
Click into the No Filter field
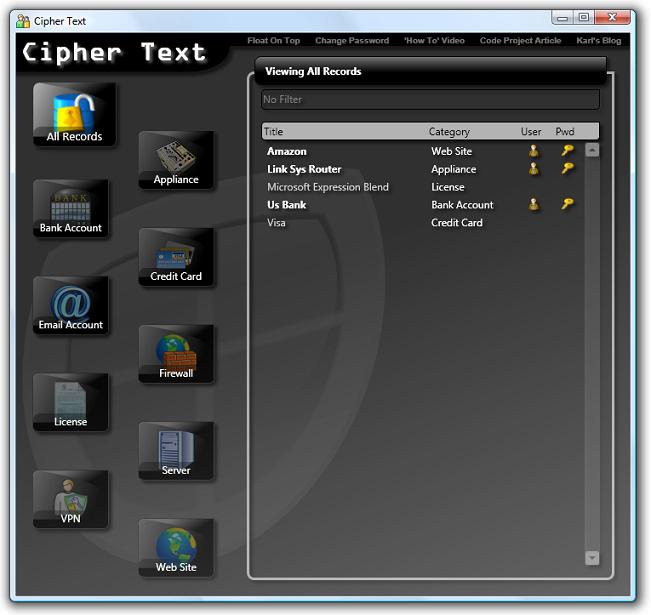click(x=430, y=100)
